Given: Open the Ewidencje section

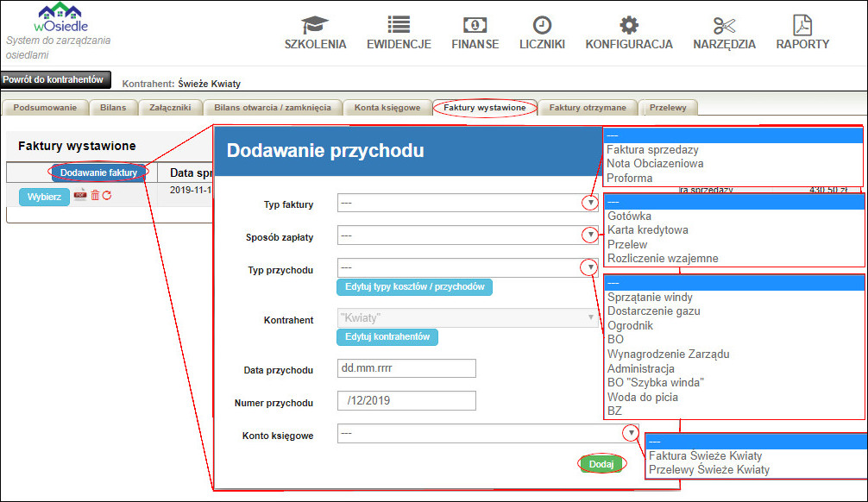Looking at the screenshot, I should pyautogui.click(x=399, y=34).
